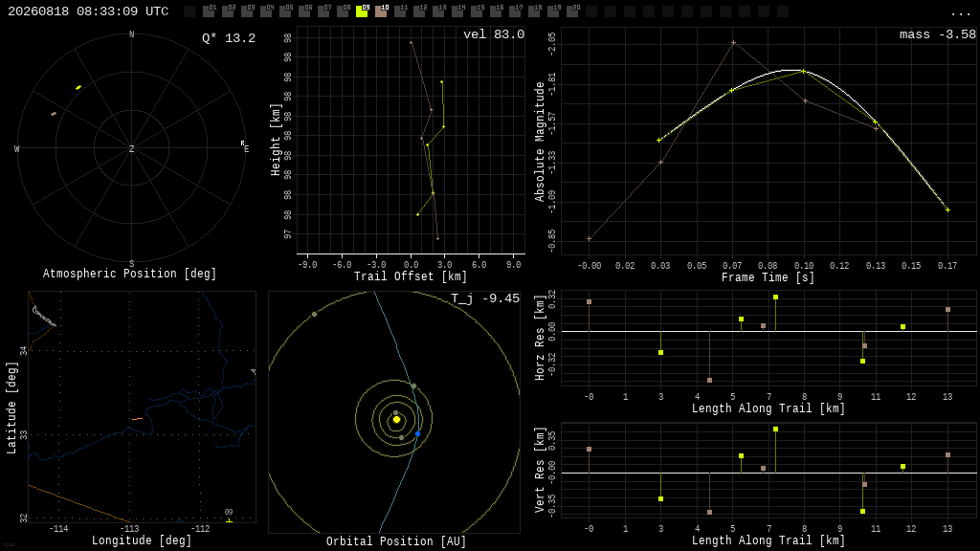Click Atmospheric Position [deg] caption
This screenshot has width=980, height=551.
(x=129, y=274)
